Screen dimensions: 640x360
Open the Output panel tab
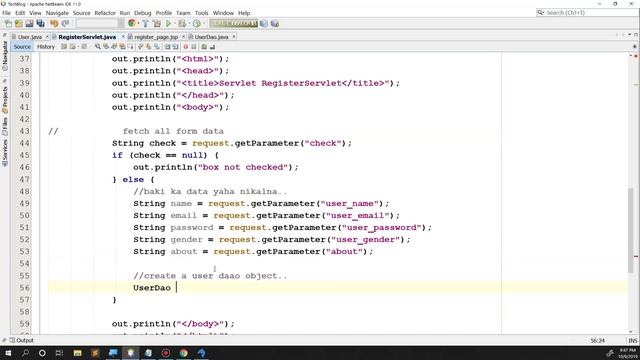(21, 340)
